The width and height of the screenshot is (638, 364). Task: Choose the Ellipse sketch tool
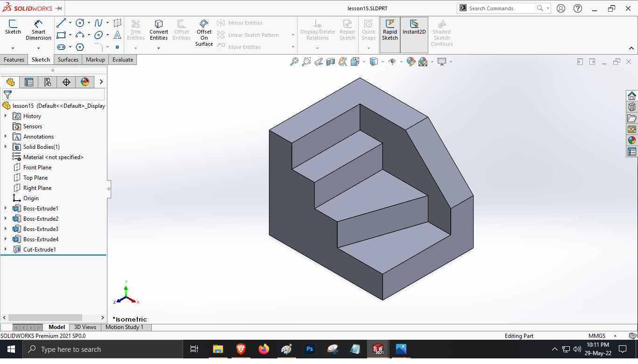[99, 35]
